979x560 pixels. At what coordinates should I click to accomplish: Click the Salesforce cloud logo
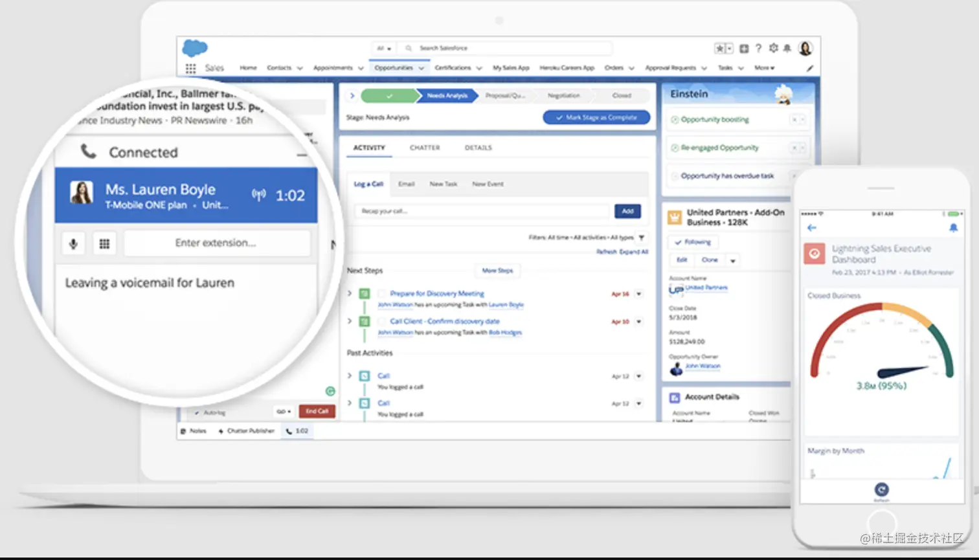click(x=195, y=48)
